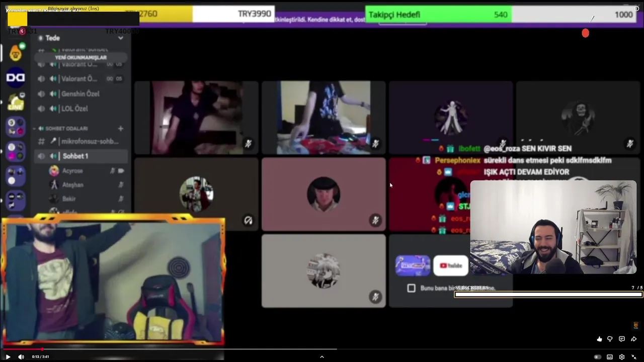The image size is (644, 362).
Task: Expand the Tede server dropdown menu
Action: [121, 38]
